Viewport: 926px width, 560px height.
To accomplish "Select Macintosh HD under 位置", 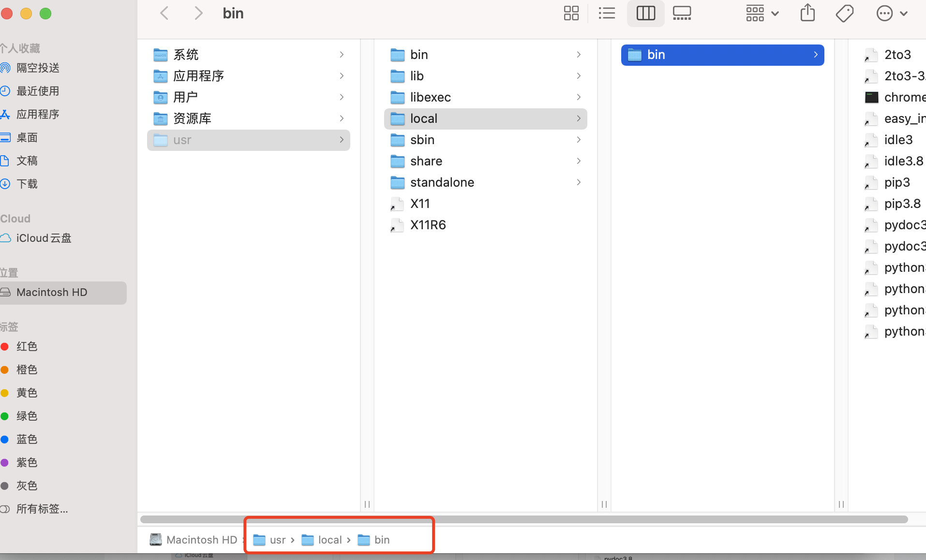I will [x=52, y=292].
